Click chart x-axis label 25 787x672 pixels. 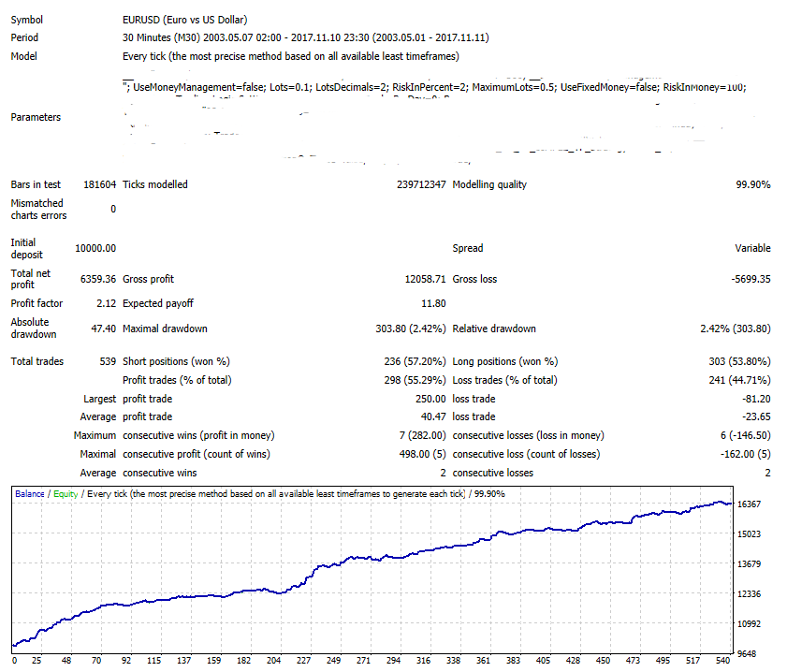pos(36,661)
